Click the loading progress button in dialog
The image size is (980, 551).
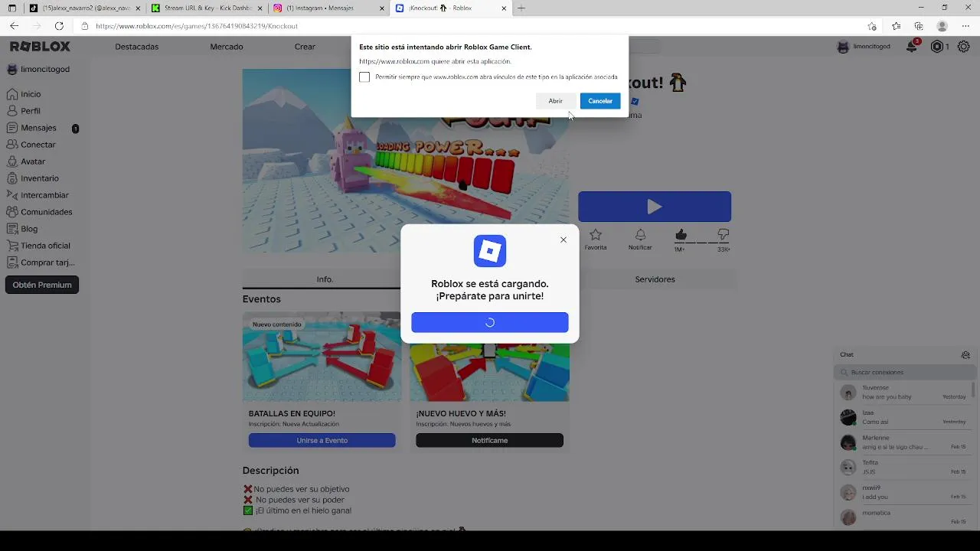tap(490, 322)
